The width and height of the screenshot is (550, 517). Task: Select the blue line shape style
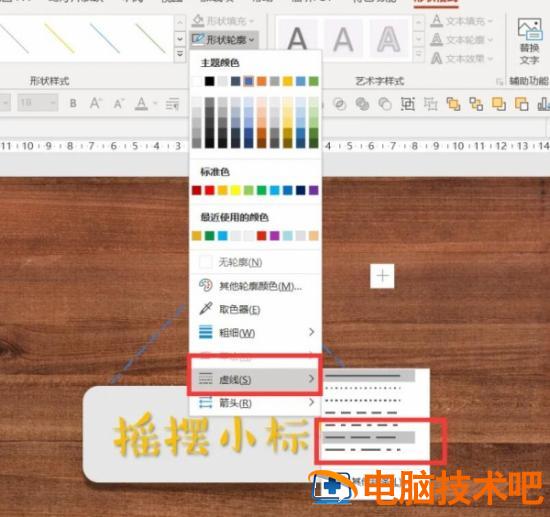(105, 38)
